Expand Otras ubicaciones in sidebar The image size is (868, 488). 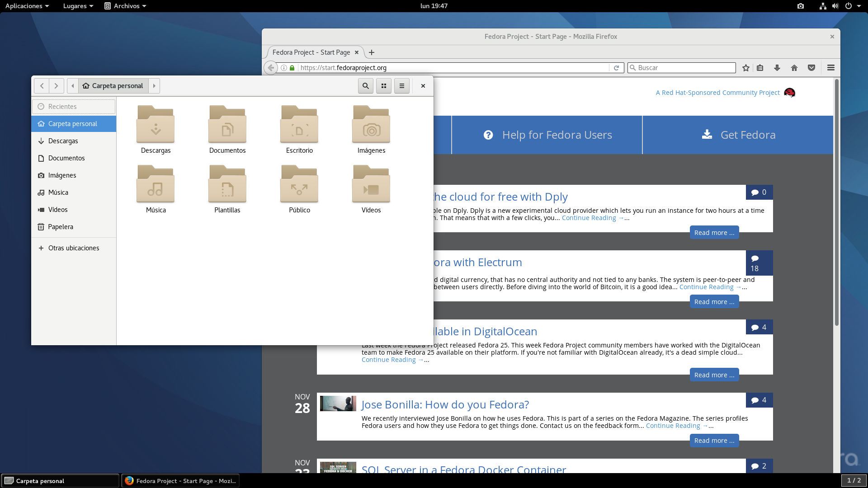(x=74, y=248)
